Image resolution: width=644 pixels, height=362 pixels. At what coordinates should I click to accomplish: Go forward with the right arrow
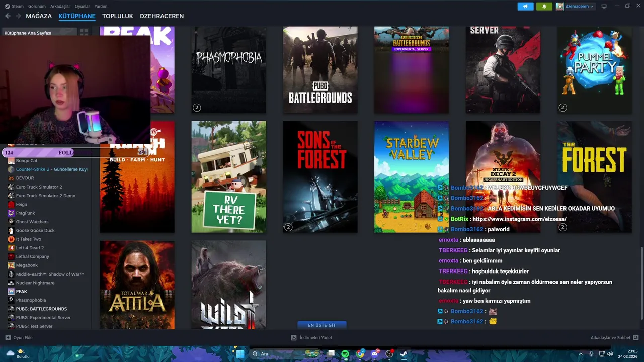[x=18, y=16]
